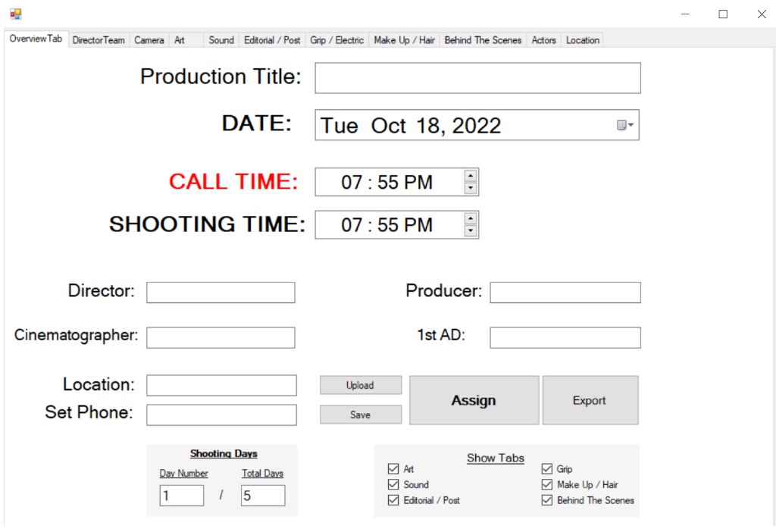Screen dimensions: 776x532
Task: Disable Behind The Scenes checkbox
Action: [x=547, y=500]
